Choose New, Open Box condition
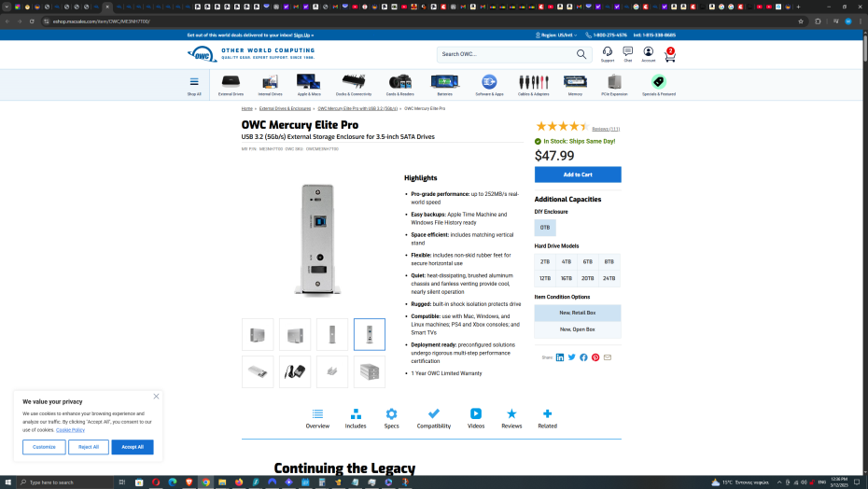The height and width of the screenshot is (489, 868). (x=578, y=329)
